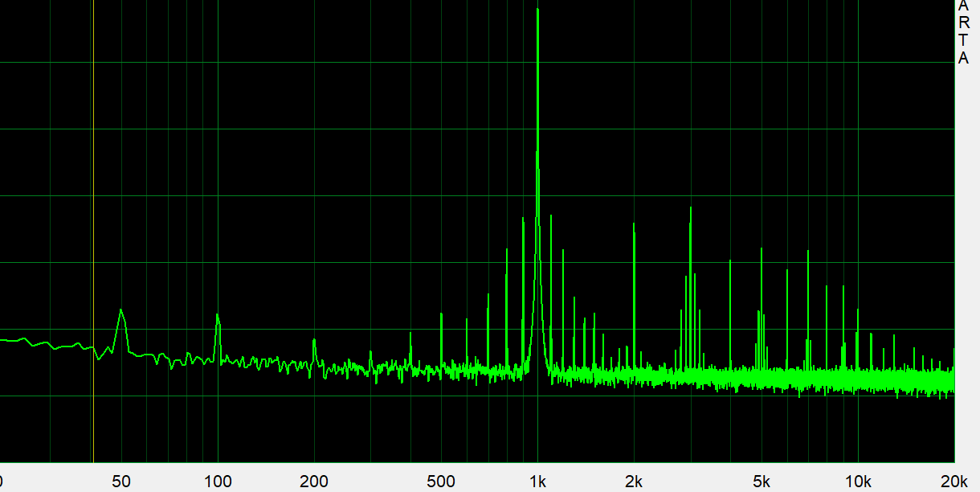Click the vertical ARTA label in the right margin
This screenshot has width=980, height=492.
964,31
